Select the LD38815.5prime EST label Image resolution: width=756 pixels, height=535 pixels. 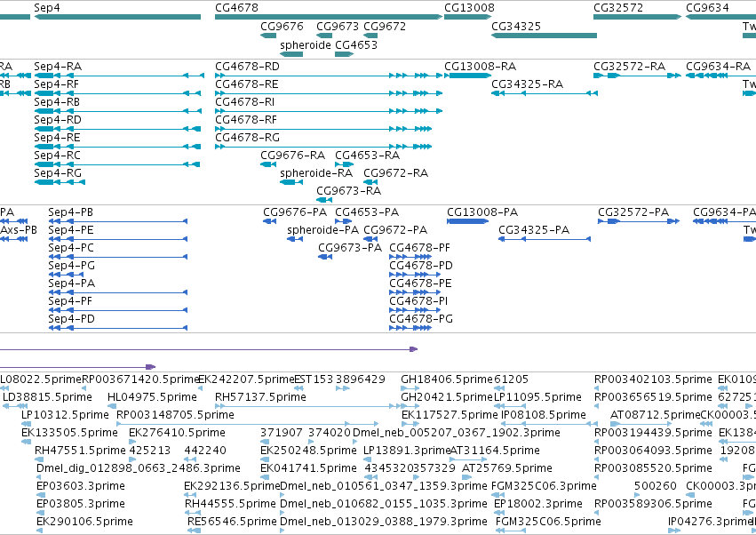[x=48, y=397]
